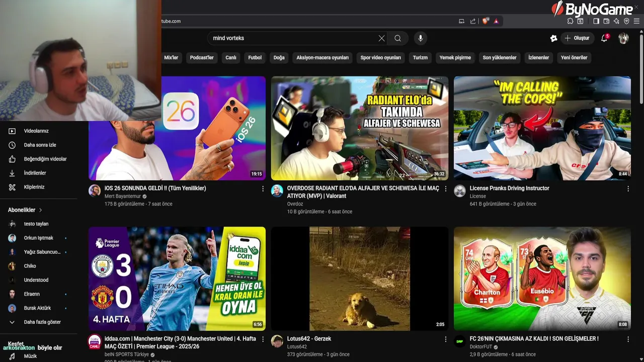This screenshot has width=644, height=362.
Task: Select the Mix'ler filter chip
Action: (x=171, y=58)
